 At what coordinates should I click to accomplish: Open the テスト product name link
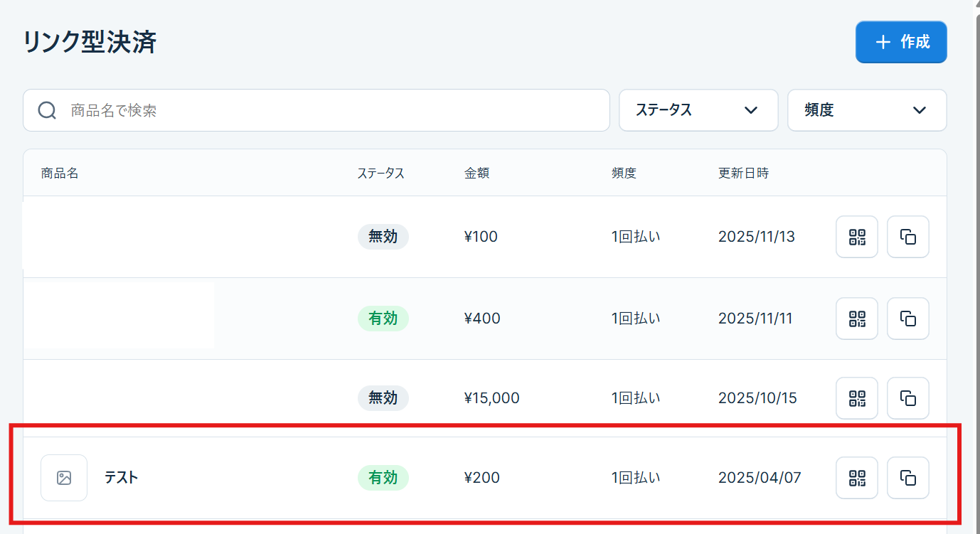[x=121, y=478]
